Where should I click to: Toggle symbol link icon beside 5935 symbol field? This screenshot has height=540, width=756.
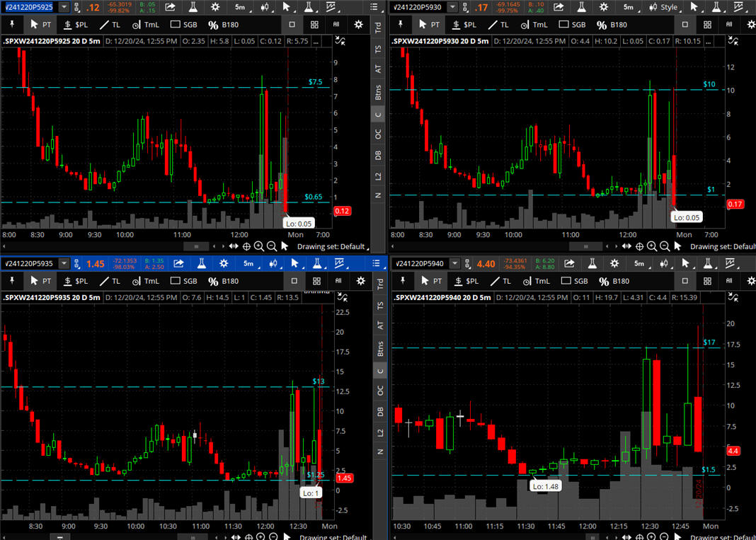point(77,263)
